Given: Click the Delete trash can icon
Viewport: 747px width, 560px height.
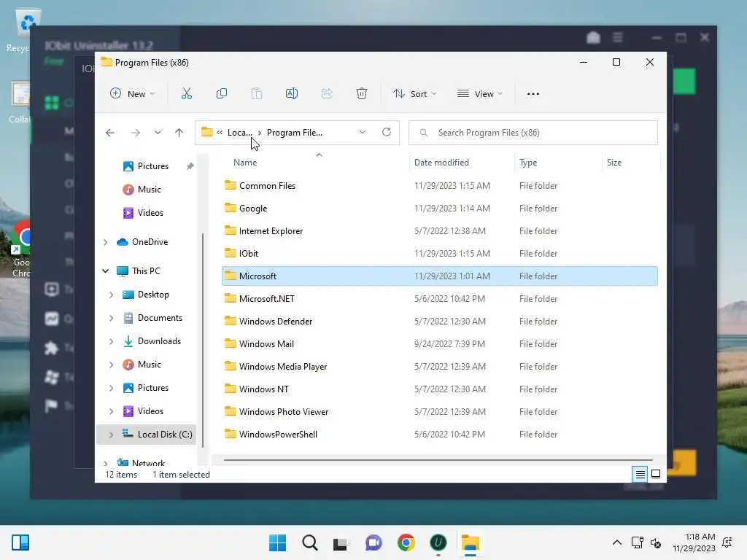Looking at the screenshot, I should point(362,94).
